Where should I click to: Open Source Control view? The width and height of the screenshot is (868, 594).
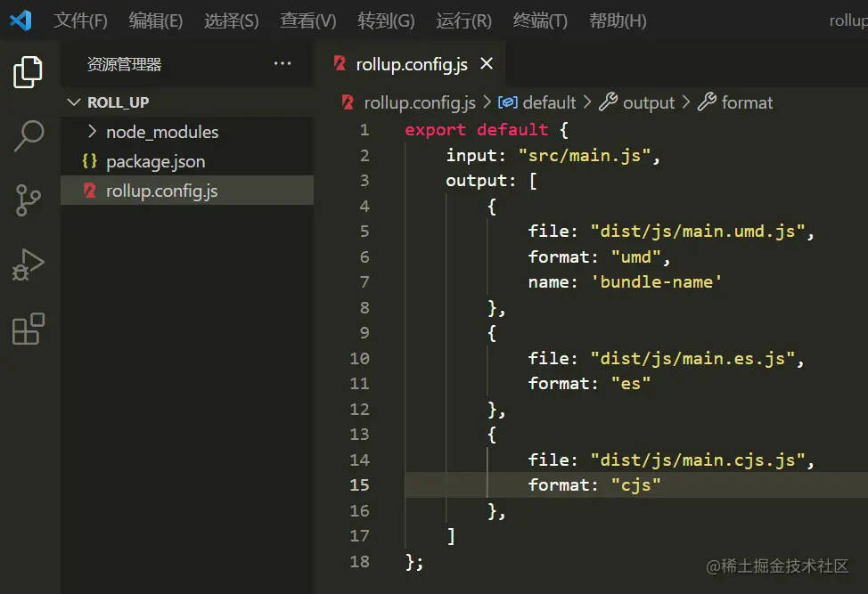[28, 199]
